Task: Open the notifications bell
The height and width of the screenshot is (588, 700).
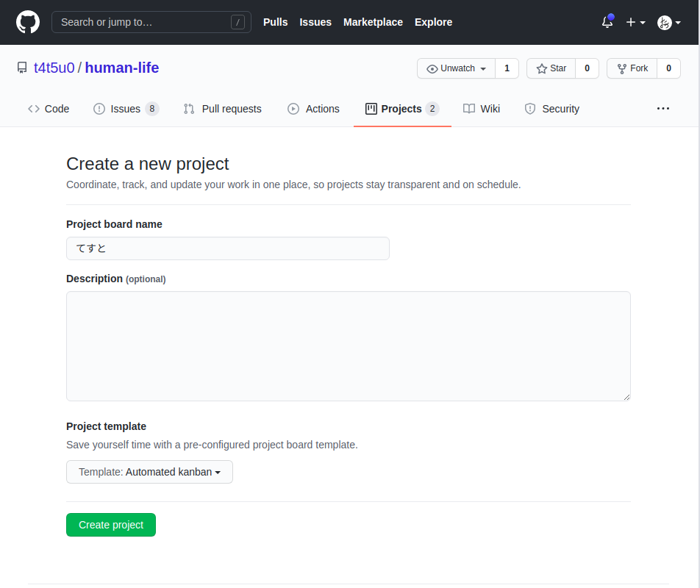Action: [607, 22]
